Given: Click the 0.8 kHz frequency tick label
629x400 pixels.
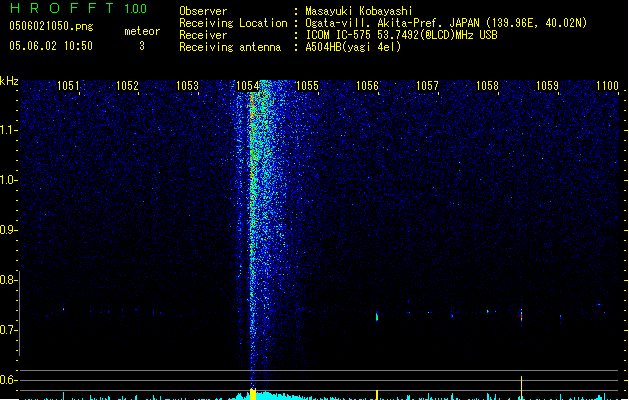Looking at the screenshot, I should point(8,280).
